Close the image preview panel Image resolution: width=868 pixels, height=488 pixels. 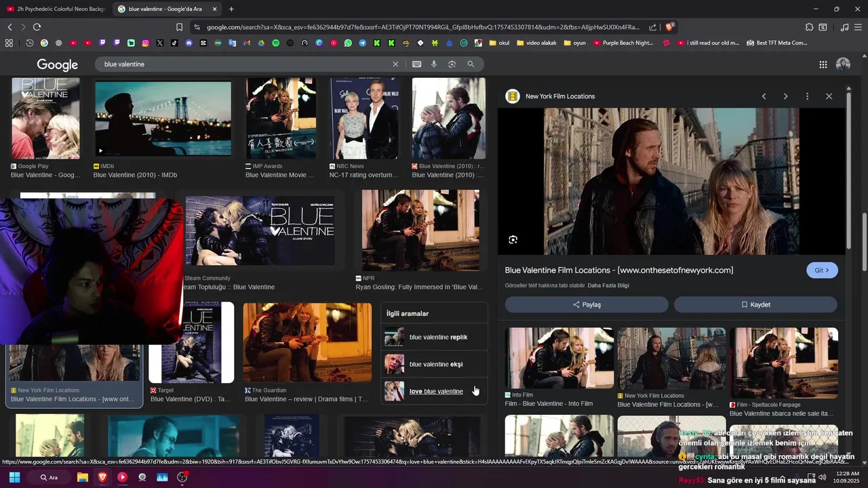pos(829,96)
